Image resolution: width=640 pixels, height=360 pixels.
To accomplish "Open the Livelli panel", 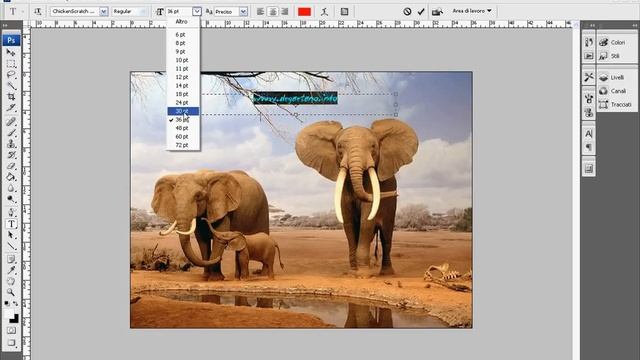I will [617, 77].
